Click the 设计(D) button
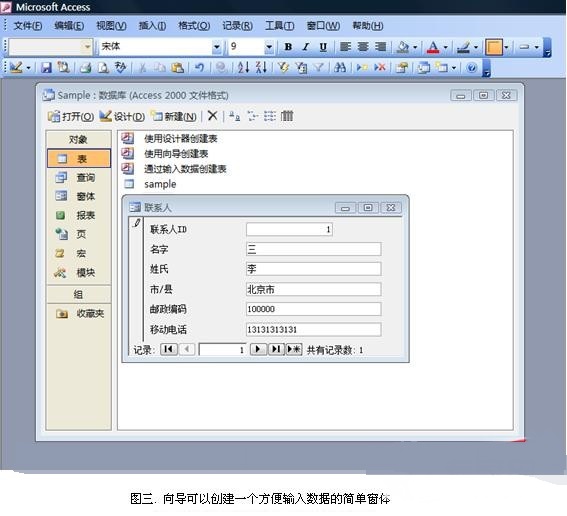567x516 pixels. [122, 116]
